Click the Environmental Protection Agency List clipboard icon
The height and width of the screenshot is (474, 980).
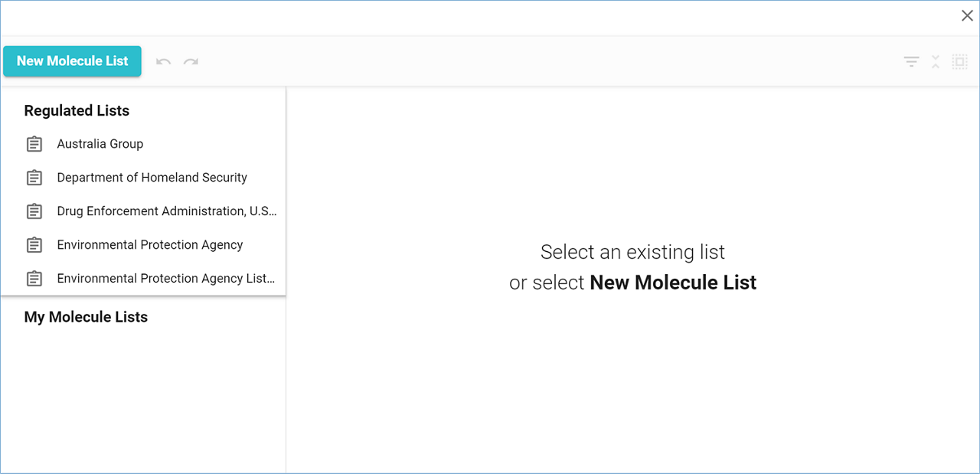tap(34, 279)
